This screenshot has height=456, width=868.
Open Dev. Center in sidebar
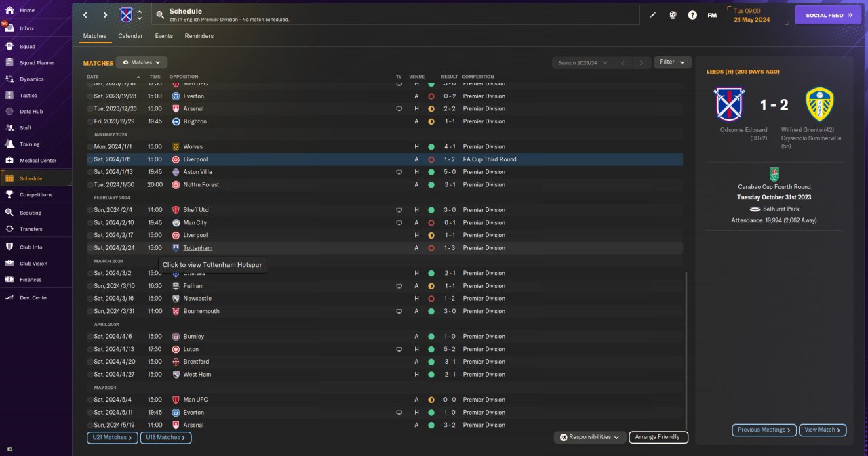click(34, 298)
